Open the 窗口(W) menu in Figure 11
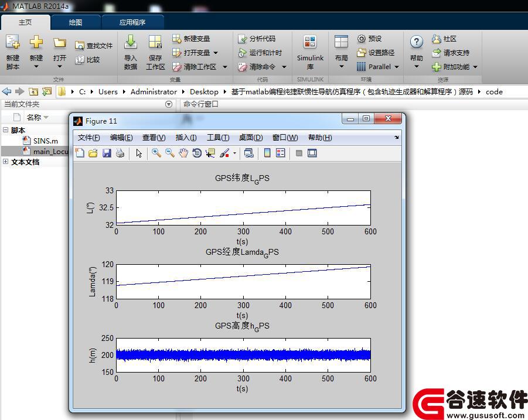This screenshot has width=528, height=420. click(285, 137)
